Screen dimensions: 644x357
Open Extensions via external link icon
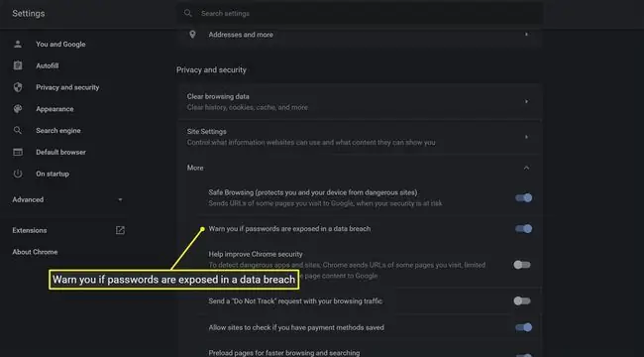pos(120,230)
